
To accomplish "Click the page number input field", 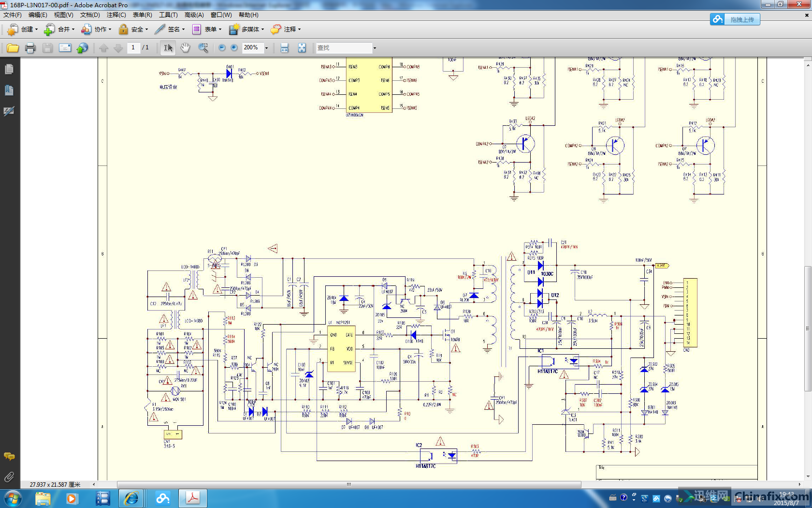I will coord(133,47).
